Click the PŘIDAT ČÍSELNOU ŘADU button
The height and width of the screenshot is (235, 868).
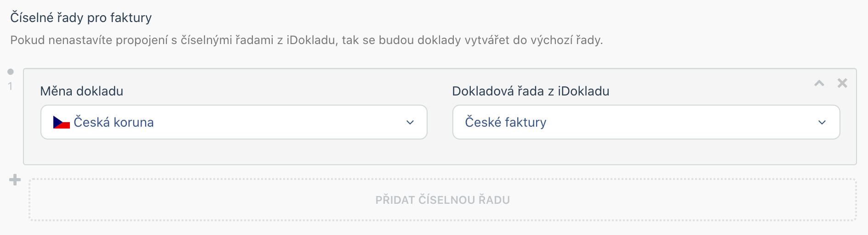tap(443, 200)
